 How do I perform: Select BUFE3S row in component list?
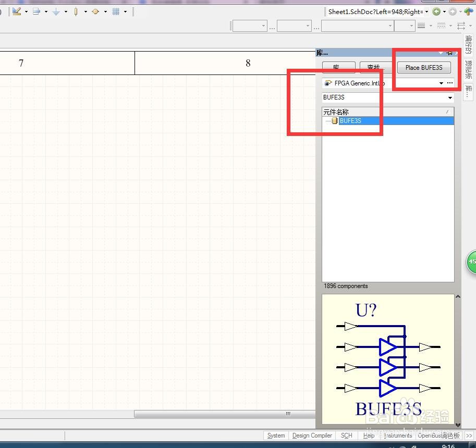pyautogui.click(x=388, y=121)
